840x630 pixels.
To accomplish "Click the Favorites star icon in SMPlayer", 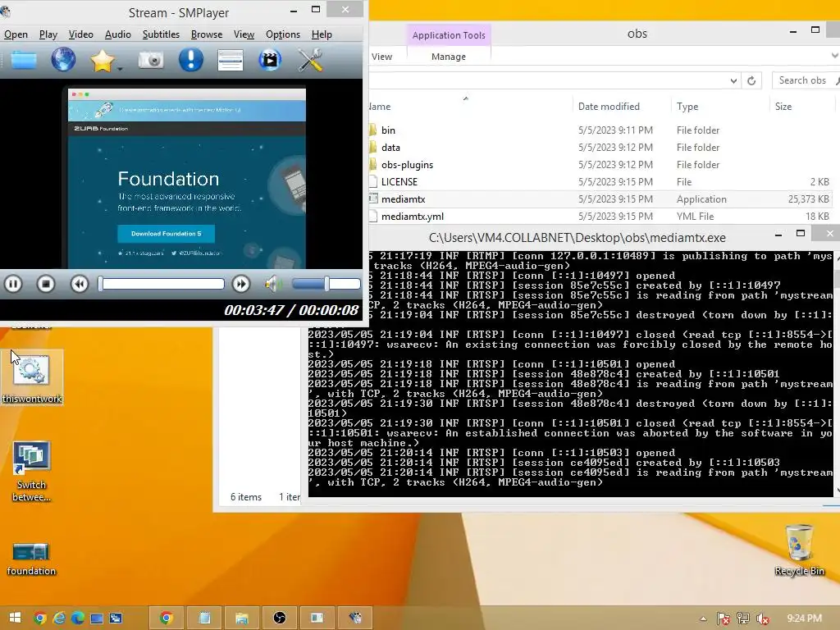I will pyautogui.click(x=102, y=60).
